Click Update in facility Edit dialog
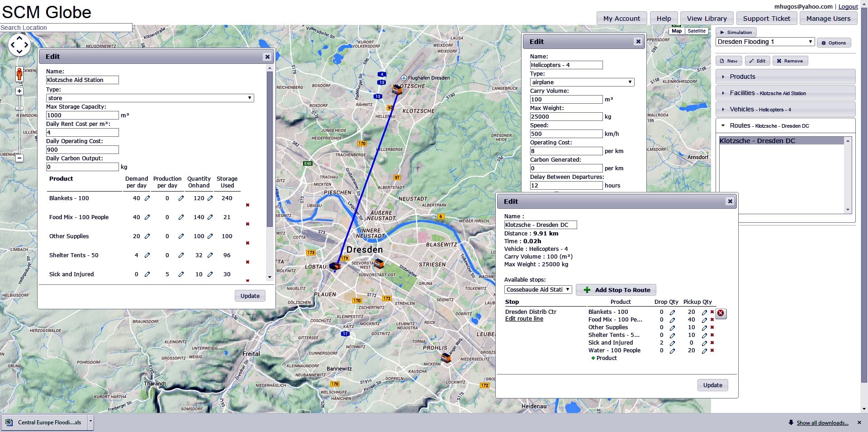The width and height of the screenshot is (868, 432). point(250,296)
